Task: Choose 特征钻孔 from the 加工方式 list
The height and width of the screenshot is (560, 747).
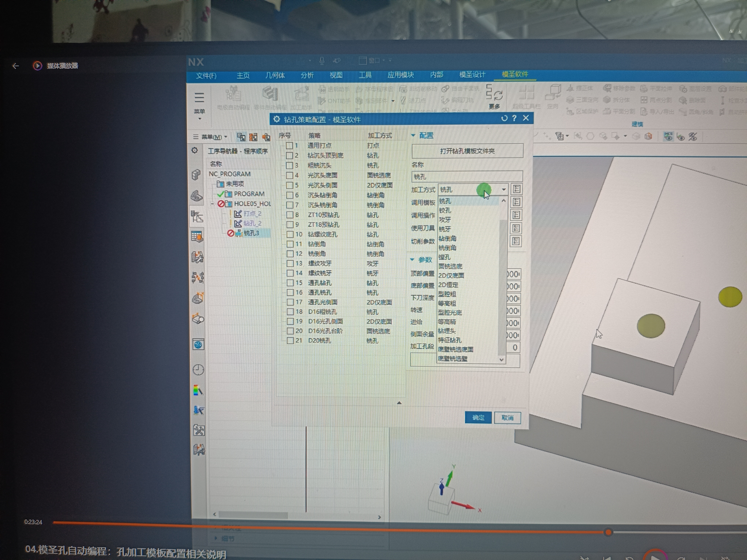Action: coord(450,340)
